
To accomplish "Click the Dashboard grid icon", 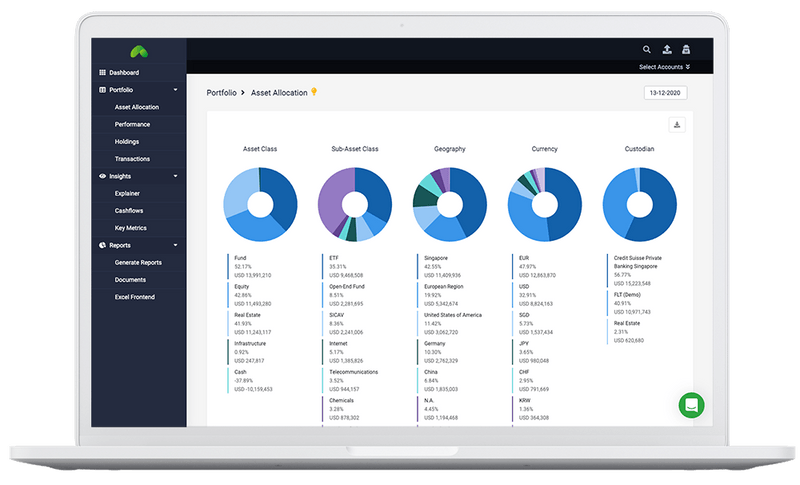I will pos(103,72).
